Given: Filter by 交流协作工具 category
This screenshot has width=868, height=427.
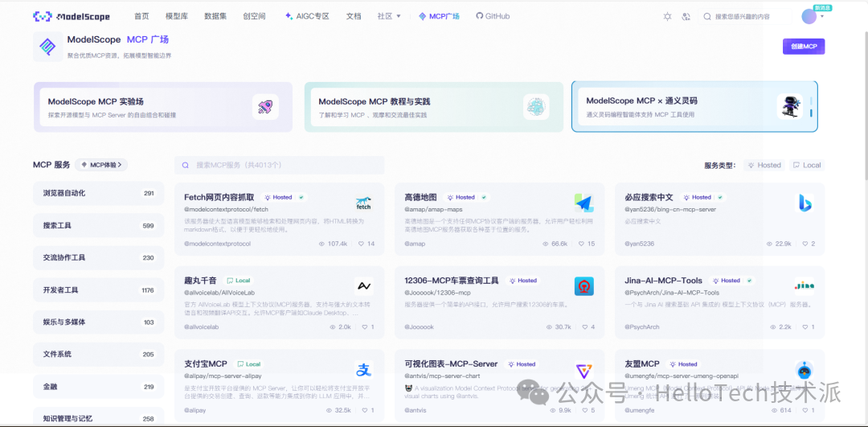Looking at the screenshot, I should pyautogui.click(x=99, y=257).
